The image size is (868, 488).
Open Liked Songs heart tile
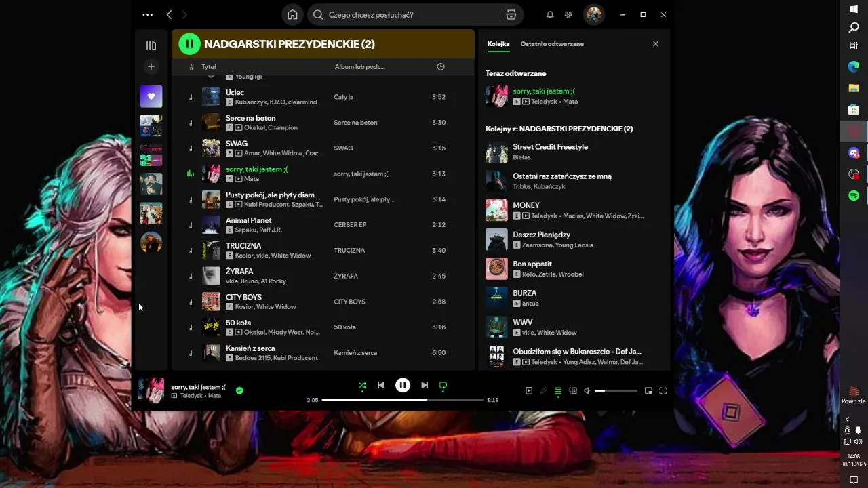click(x=151, y=96)
